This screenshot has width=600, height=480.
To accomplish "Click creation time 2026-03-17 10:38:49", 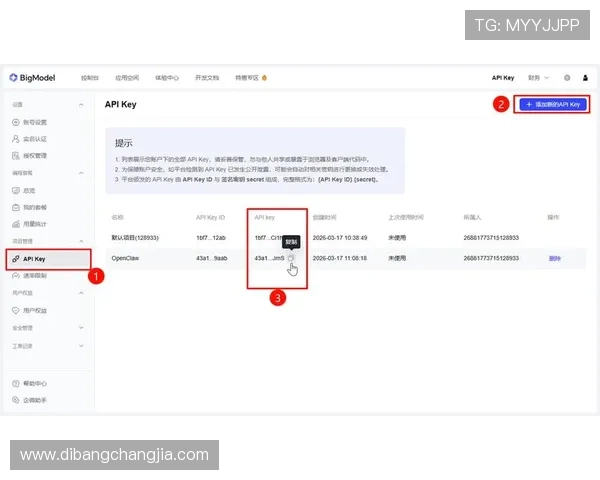I will tap(340, 238).
